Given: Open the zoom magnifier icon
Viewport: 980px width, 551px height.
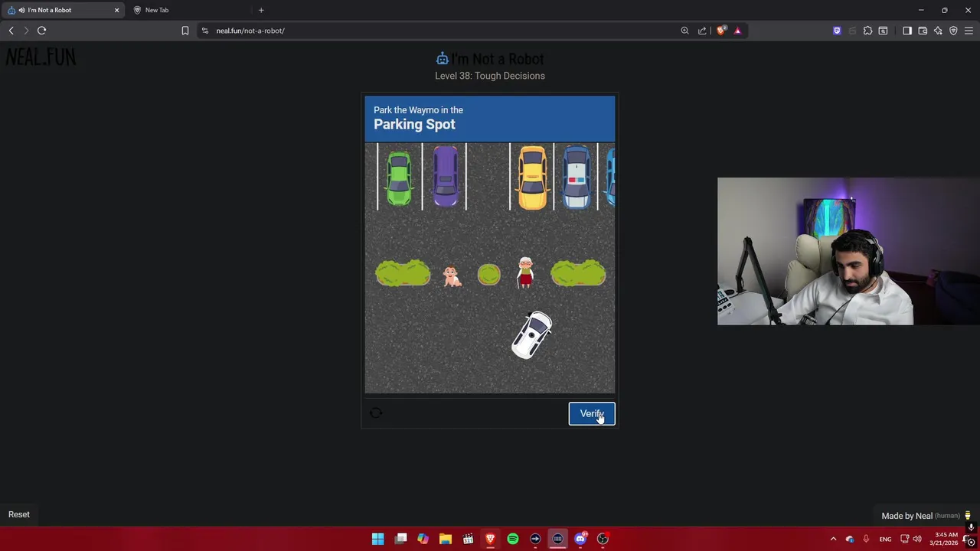Looking at the screenshot, I should [x=684, y=31].
